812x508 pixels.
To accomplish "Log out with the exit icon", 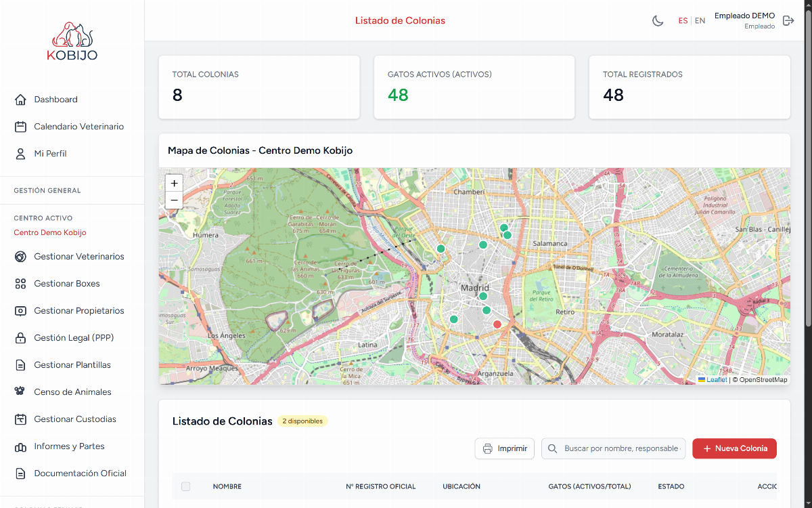I will (788, 20).
